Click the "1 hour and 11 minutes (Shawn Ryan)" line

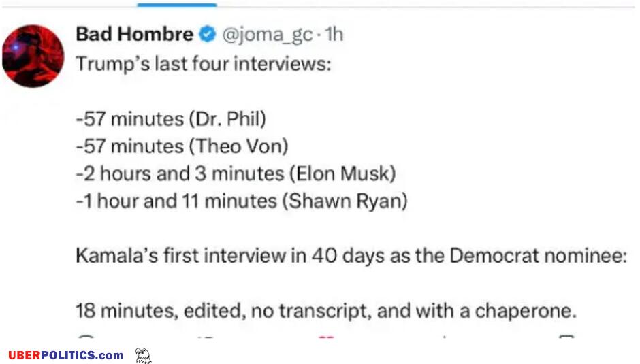point(242,201)
